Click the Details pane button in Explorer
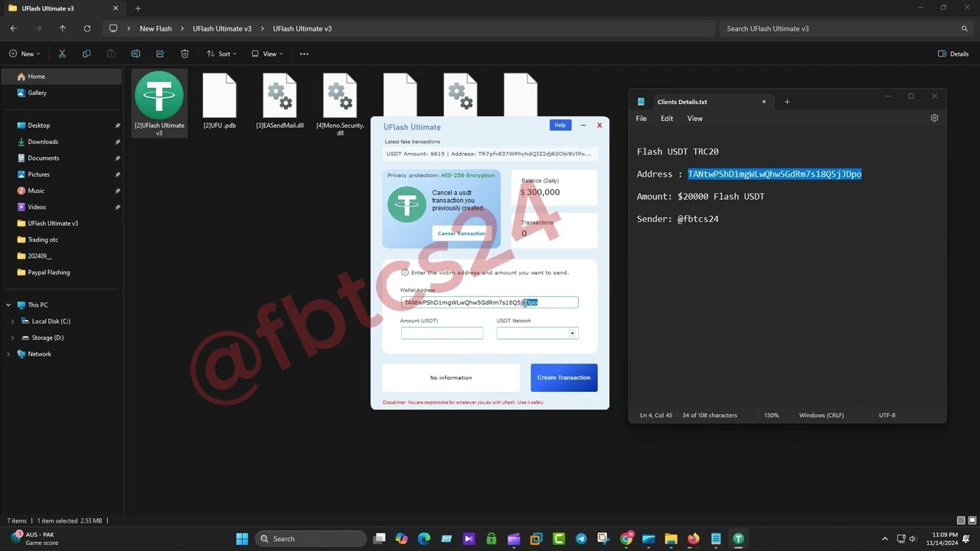The image size is (980, 551). (x=953, y=54)
